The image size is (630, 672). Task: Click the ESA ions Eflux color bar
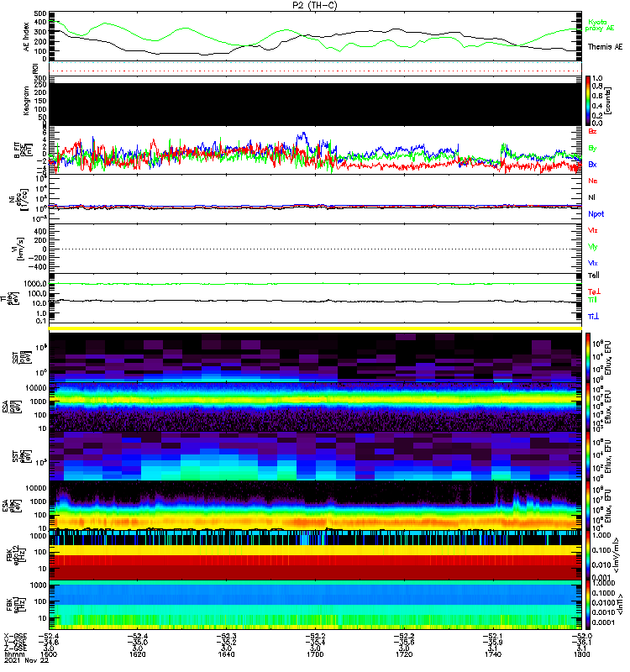pyautogui.click(x=588, y=407)
